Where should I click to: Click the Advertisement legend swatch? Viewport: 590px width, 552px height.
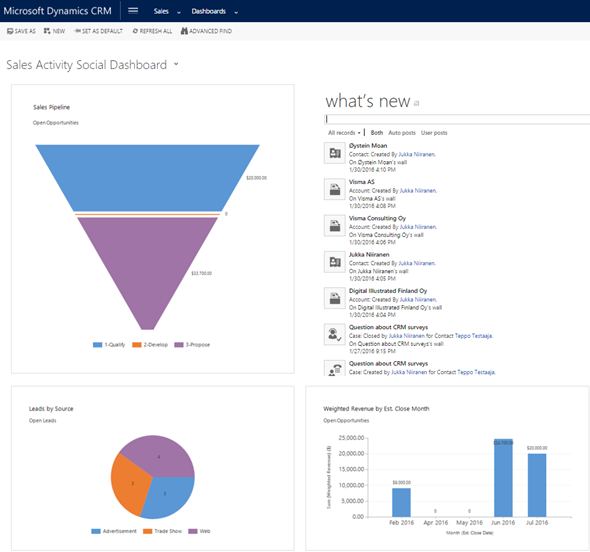pos(96,531)
